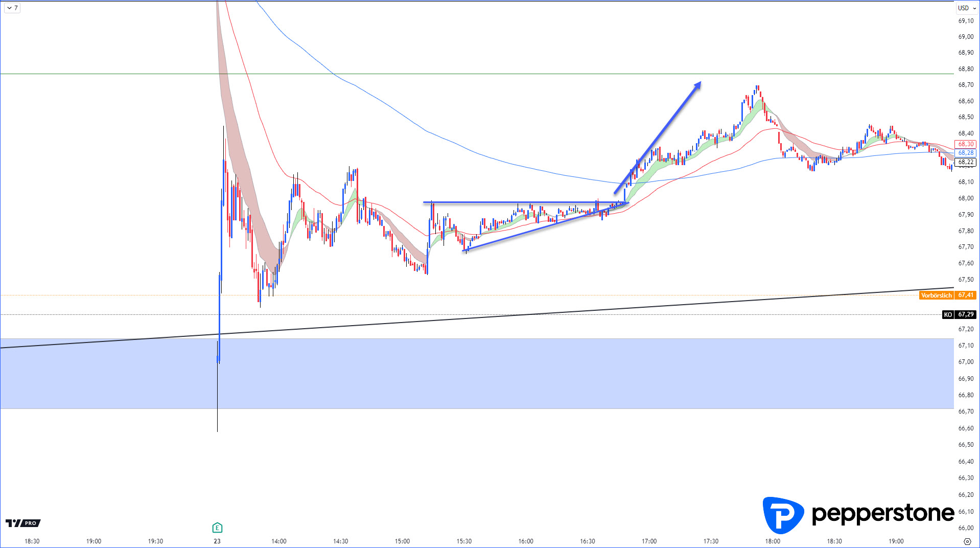The height and width of the screenshot is (548, 980).
Task: Click the 67,10 price scale value
Action: [966, 346]
